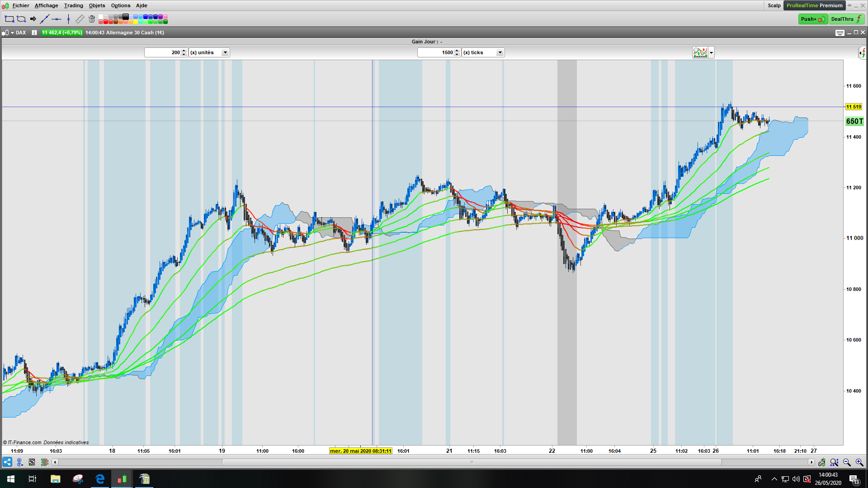Expand the indicators dropdown arrow
Viewport: 868px width, 488px height.
click(x=711, y=53)
